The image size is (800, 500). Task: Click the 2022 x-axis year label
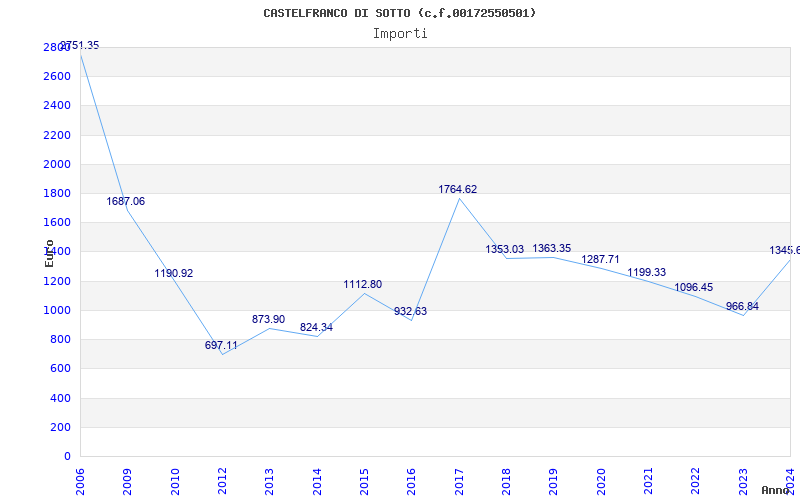[x=696, y=482]
